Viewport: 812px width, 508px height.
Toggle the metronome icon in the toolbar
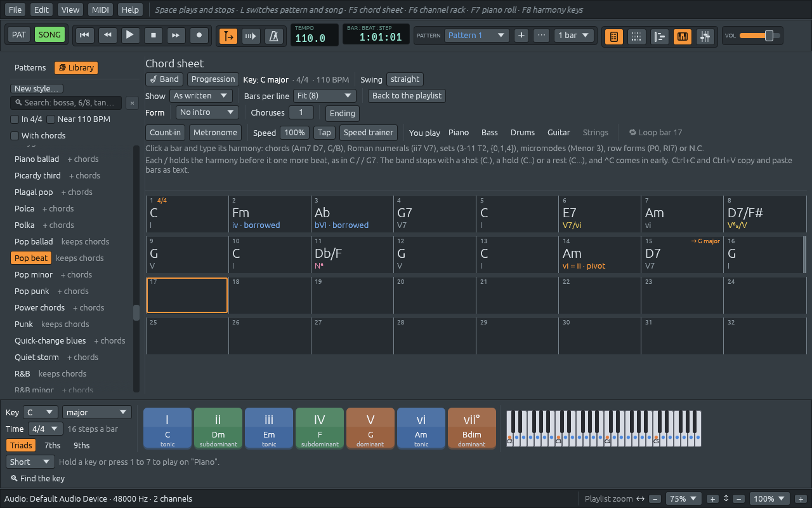coord(274,36)
